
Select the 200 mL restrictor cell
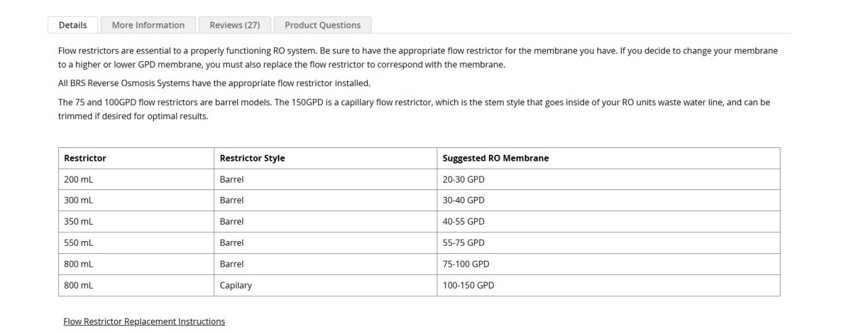click(79, 179)
